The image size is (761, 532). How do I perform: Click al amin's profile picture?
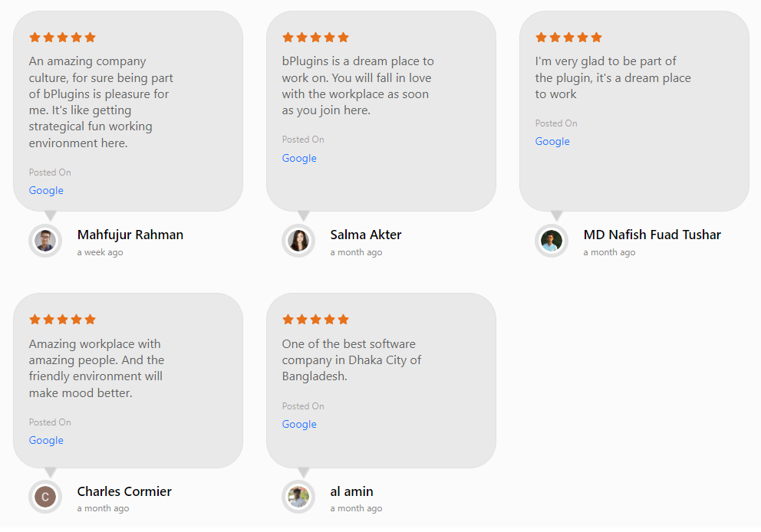click(x=298, y=497)
